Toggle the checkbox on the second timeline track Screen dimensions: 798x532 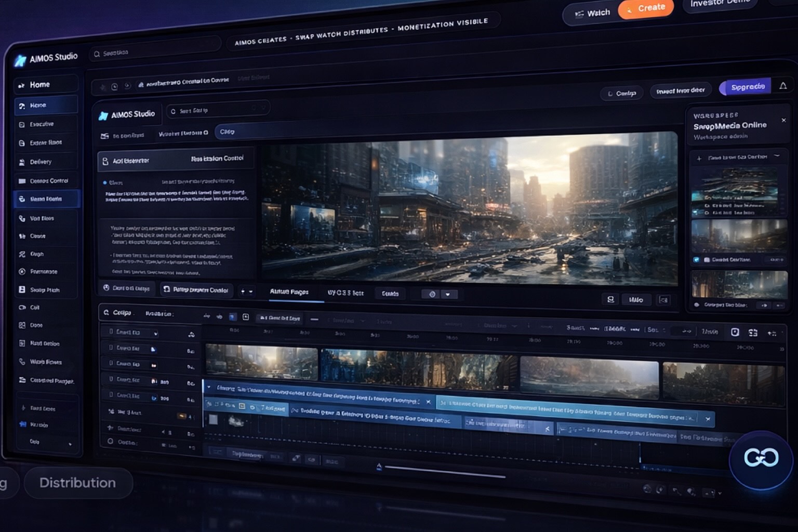[x=111, y=348]
